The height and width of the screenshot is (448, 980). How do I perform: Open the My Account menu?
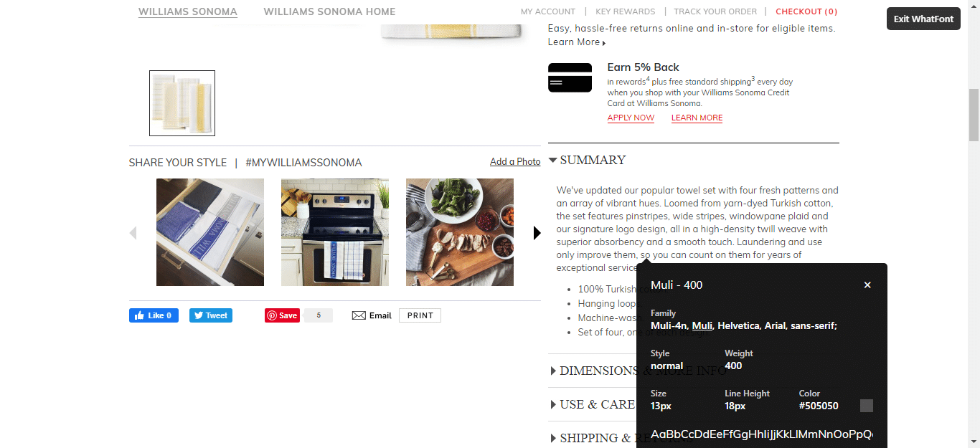548,11
